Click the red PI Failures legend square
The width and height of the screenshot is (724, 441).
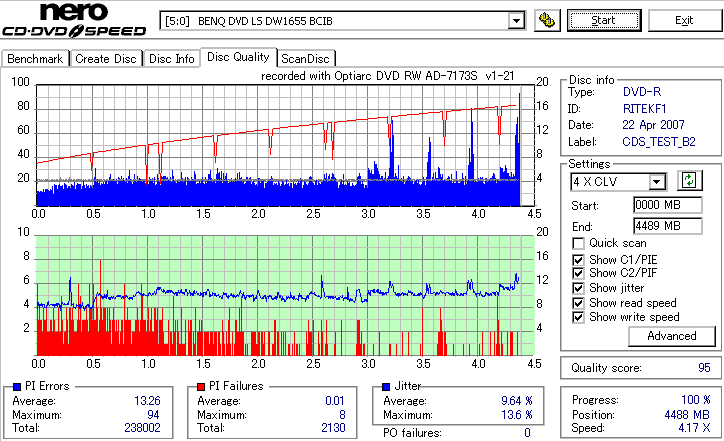pyautogui.click(x=201, y=387)
